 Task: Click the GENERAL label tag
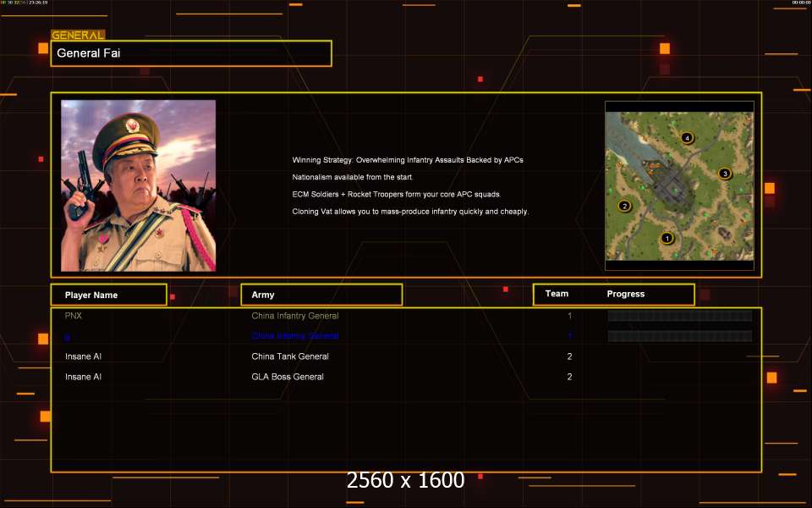pos(78,36)
